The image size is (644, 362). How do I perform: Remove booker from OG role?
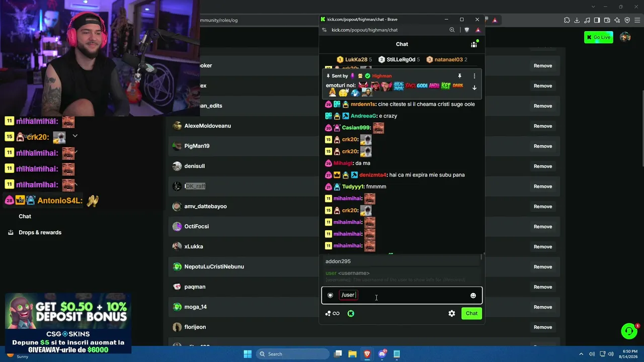pyautogui.click(x=543, y=66)
